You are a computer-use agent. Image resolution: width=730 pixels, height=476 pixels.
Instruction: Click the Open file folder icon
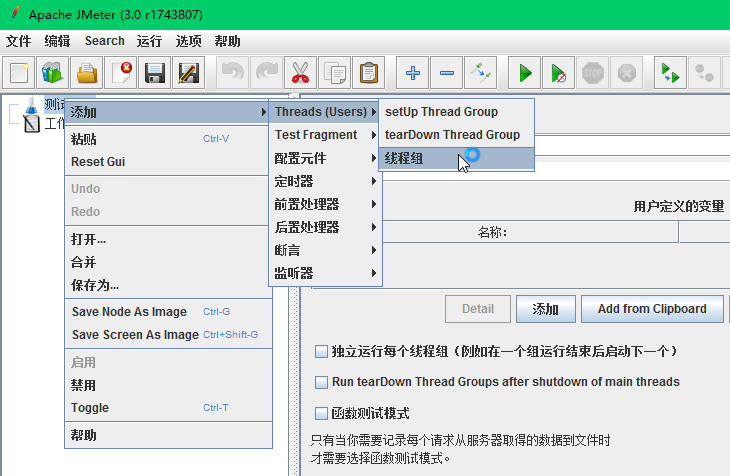click(x=87, y=73)
